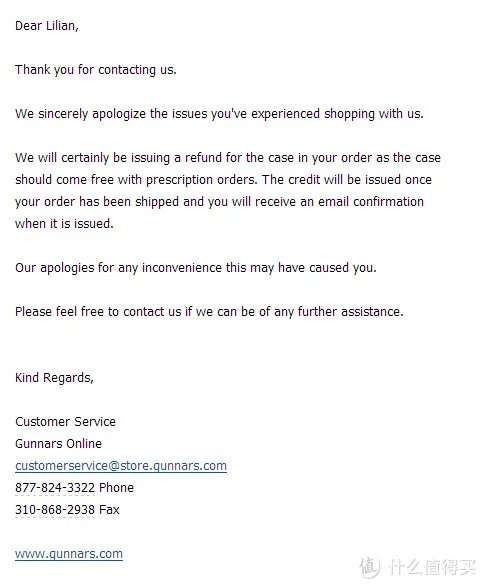Click the word 'refund' in the message
481x584 pixels.
point(203,158)
